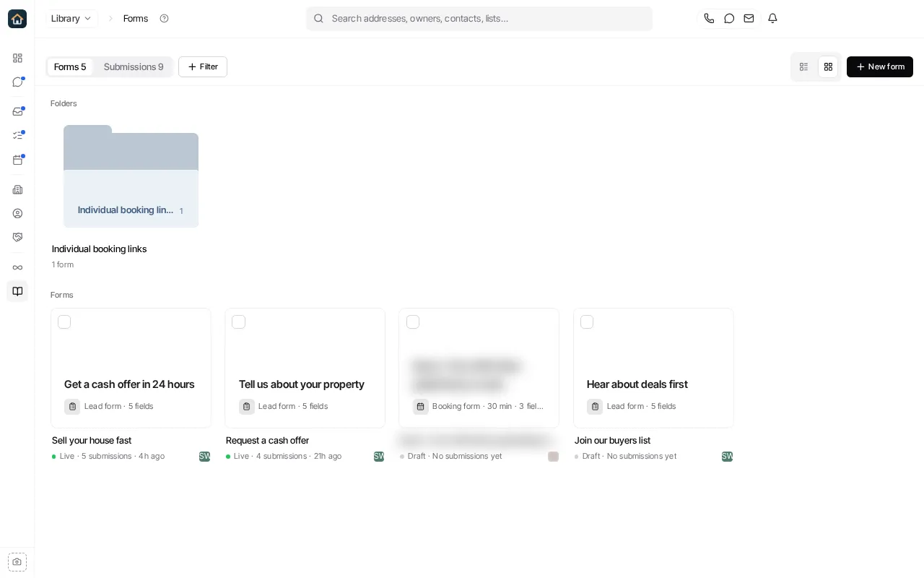Click the help question mark beside Forms
Viewport: 924px width, 578px height.
[164, 18]
